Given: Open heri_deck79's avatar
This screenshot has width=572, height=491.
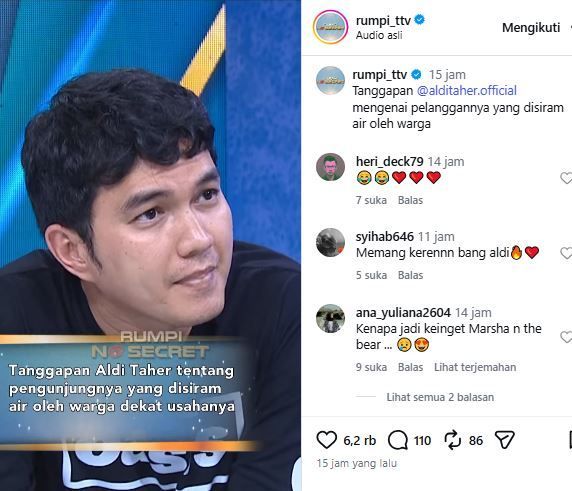Looking at the screenshot, I should tap(330, 167).
